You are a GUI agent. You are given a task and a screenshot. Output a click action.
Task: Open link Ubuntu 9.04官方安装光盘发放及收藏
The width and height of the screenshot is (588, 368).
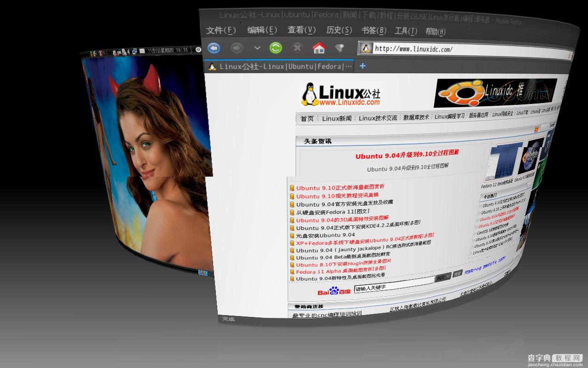point(345,203)
